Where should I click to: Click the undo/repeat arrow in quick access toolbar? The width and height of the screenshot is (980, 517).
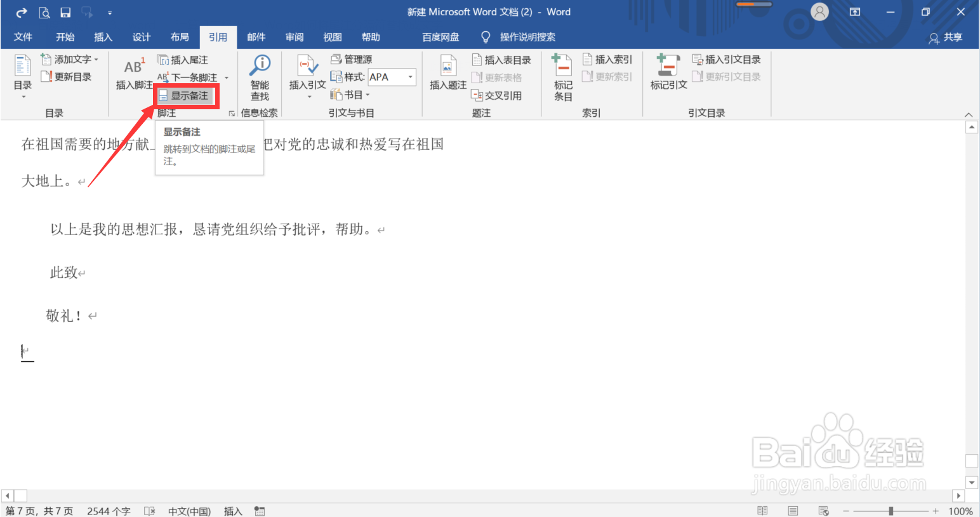pyautogui.click(x=22, y=12)
